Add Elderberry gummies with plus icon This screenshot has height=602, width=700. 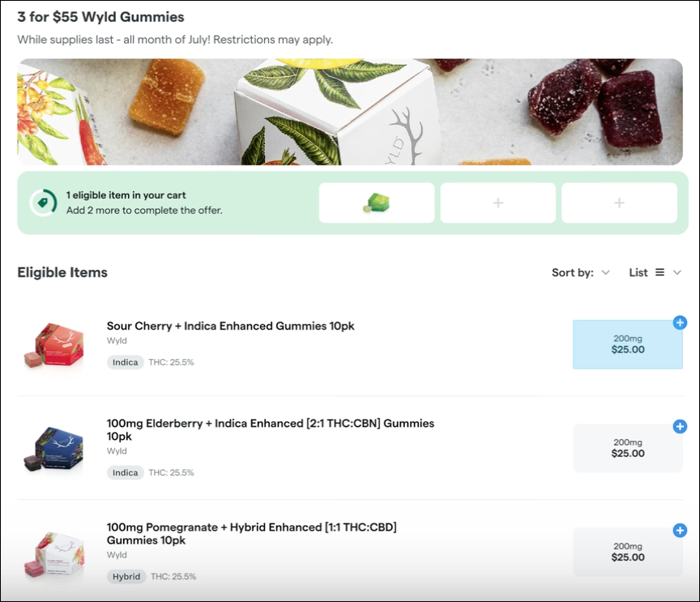coord(680,426)
